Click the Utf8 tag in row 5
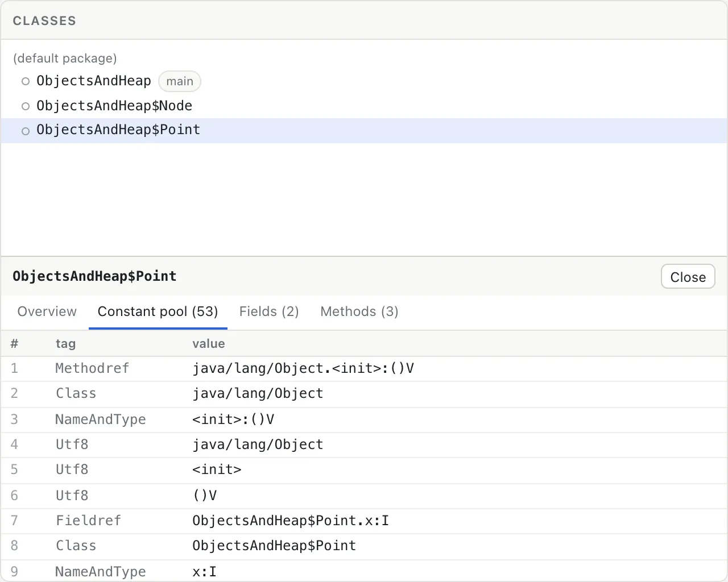728x582 pixels. click(x=72, y=469)
